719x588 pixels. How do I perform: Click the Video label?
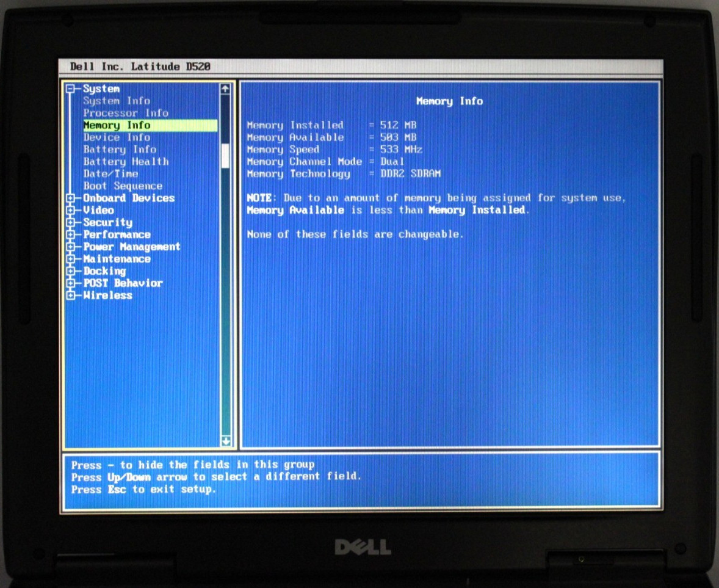(98, 210)
